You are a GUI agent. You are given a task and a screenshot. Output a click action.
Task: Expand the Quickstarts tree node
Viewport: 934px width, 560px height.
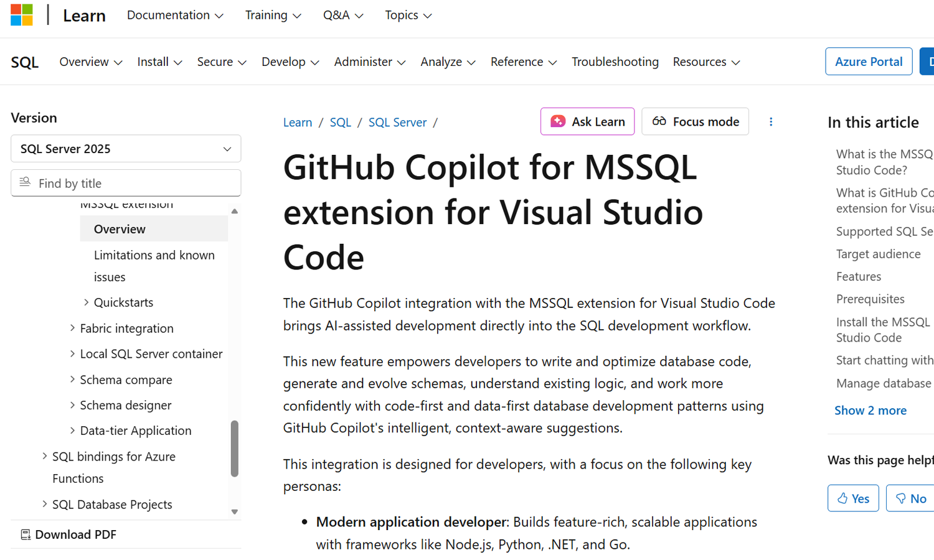point(87,302)
